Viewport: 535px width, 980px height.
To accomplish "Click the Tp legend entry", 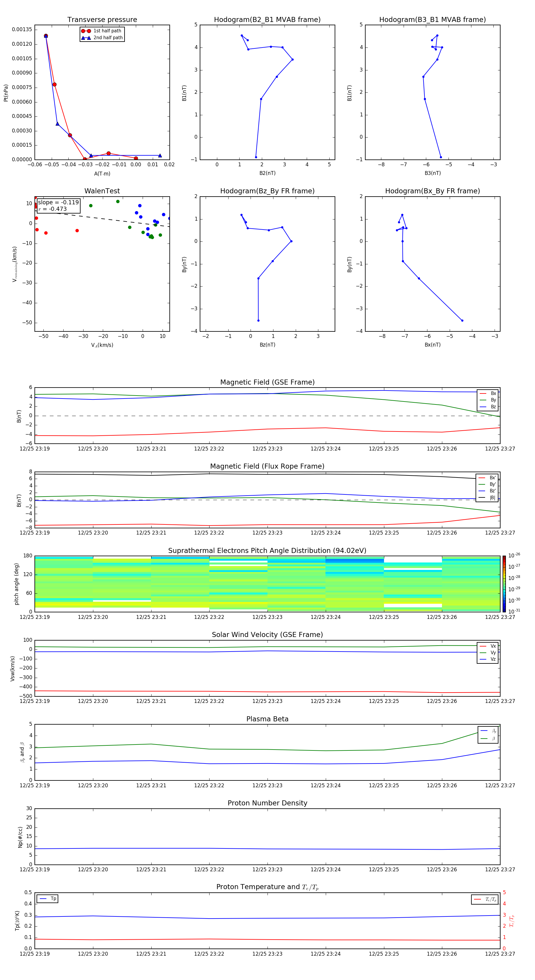I will 48,899.
